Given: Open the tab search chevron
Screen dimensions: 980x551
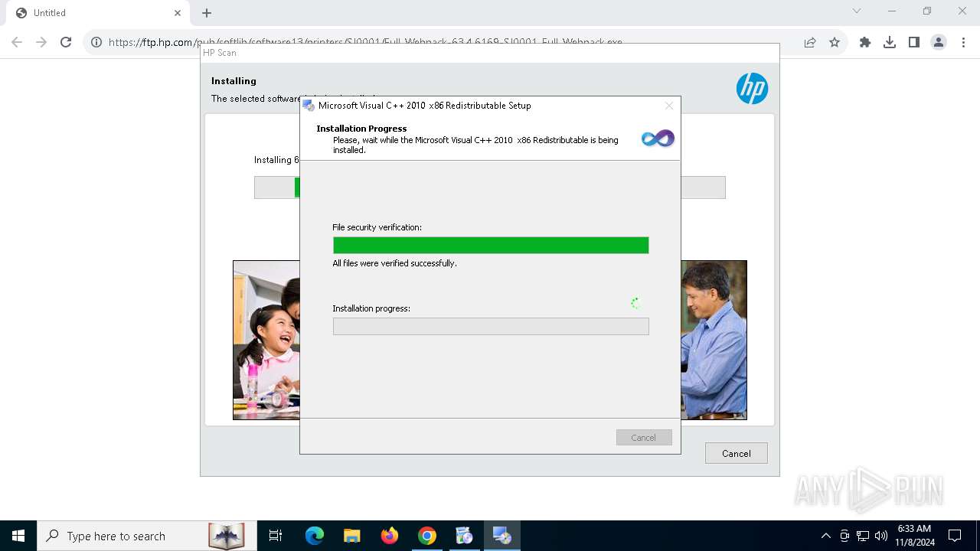Looking at the screenshot, I should click(x=857, y=11).
